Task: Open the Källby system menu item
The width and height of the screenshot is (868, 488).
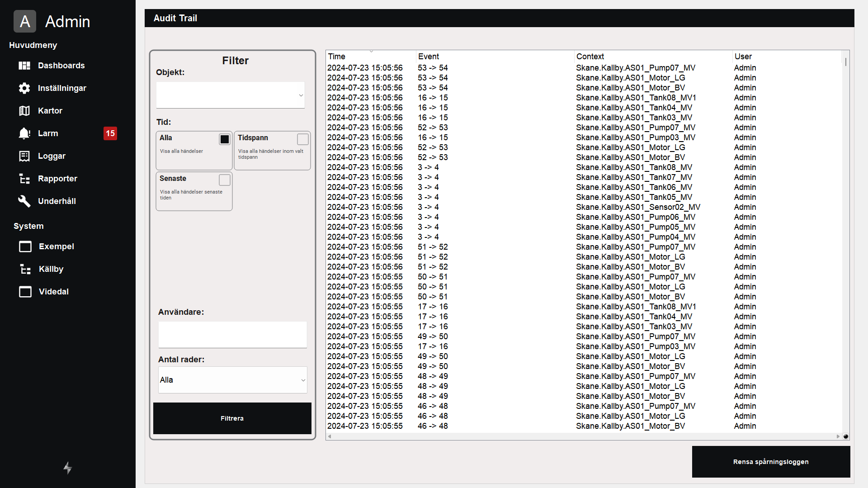Action: [x=51, y=269]
